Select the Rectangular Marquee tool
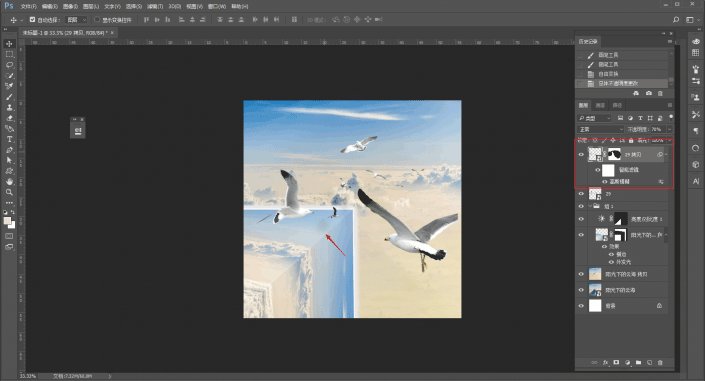705x381 pixels. coord(9,54)
